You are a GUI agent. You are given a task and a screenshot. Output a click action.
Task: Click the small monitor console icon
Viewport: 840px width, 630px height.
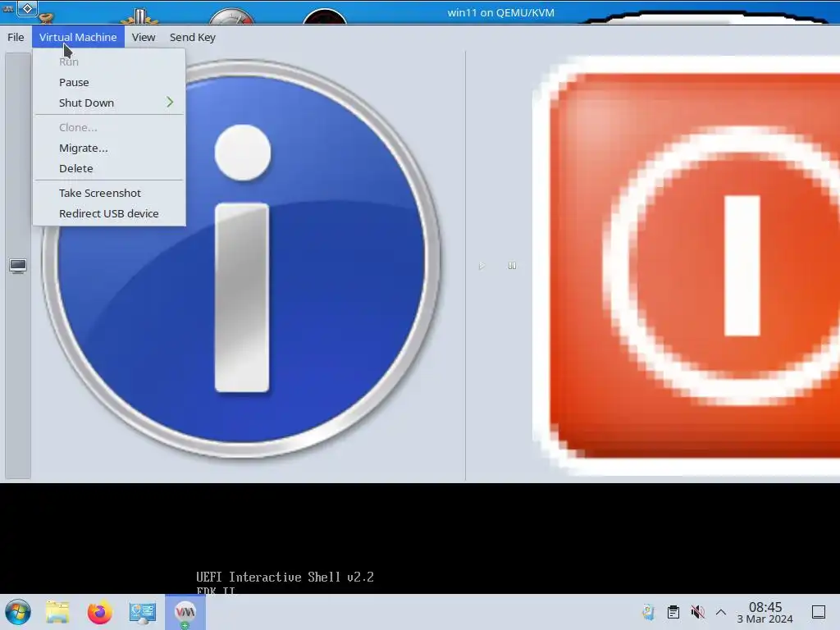(18, 266)
